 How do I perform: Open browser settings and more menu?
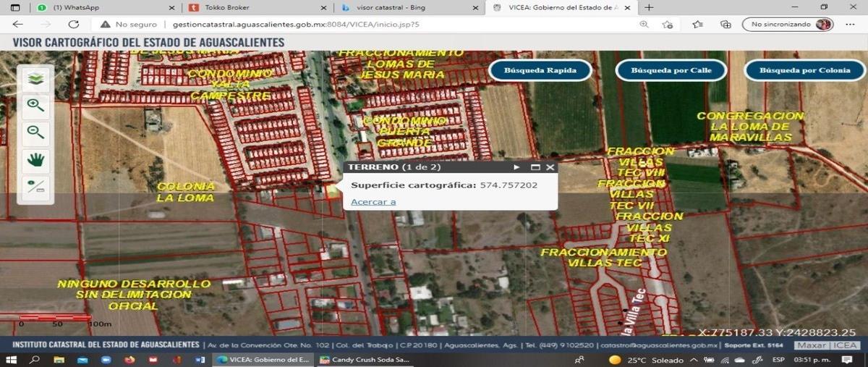(x=851, y=24)
